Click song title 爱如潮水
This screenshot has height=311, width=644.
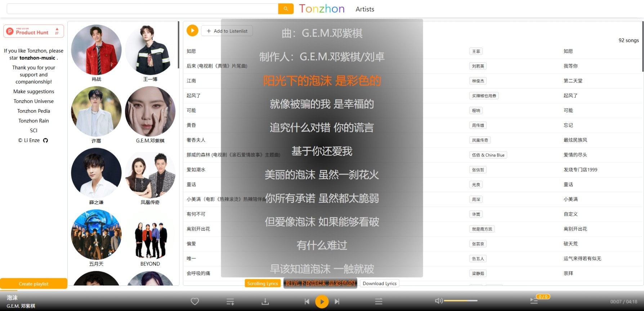(x=196, y=170)
